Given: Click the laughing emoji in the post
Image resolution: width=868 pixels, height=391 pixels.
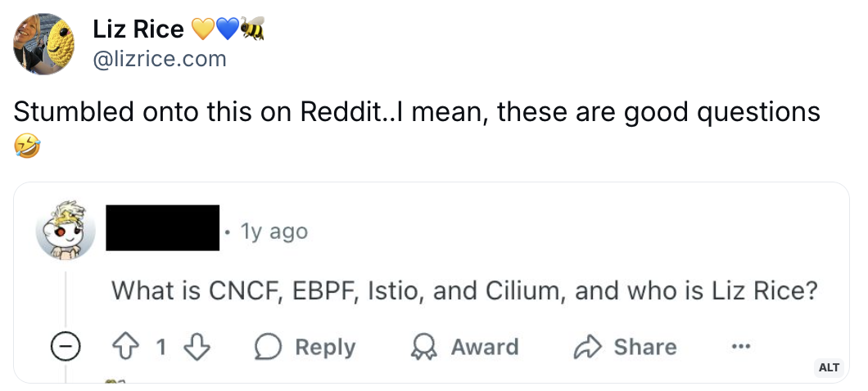Looking at the screenshot, I should [x=26, y=147].
